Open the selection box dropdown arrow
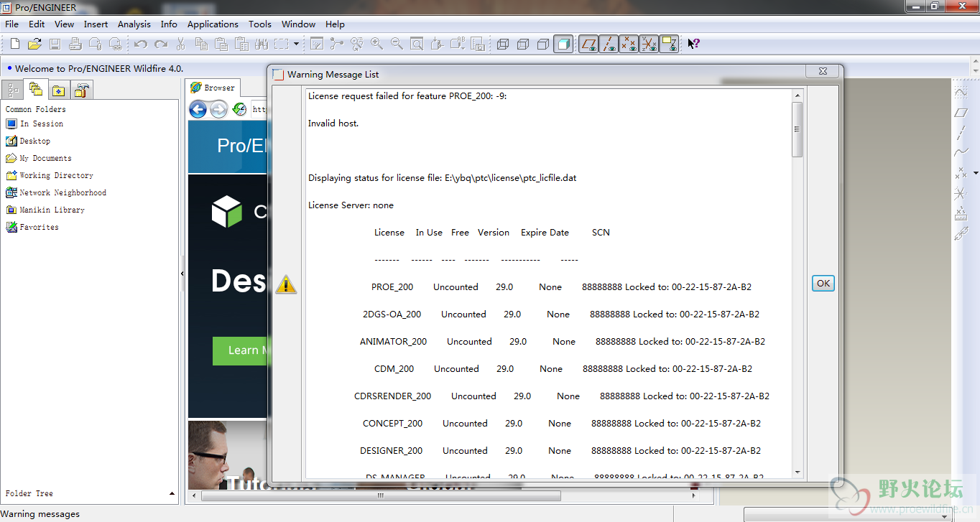 click(296, 44)
